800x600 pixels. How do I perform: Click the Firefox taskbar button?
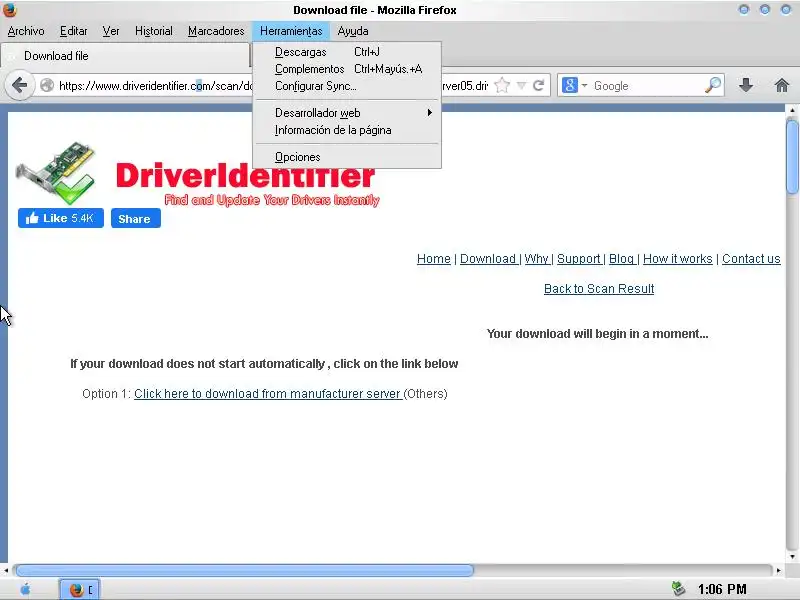tap(80, 590)
